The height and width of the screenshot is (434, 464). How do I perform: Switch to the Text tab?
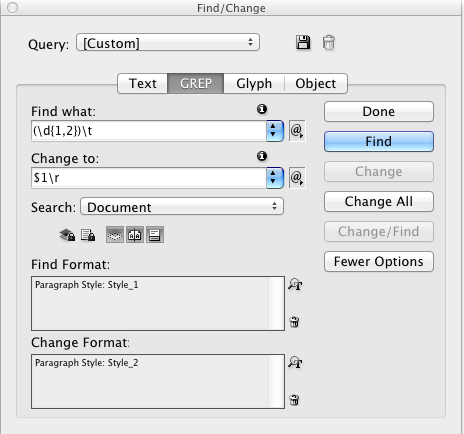(x=143, y=83)
